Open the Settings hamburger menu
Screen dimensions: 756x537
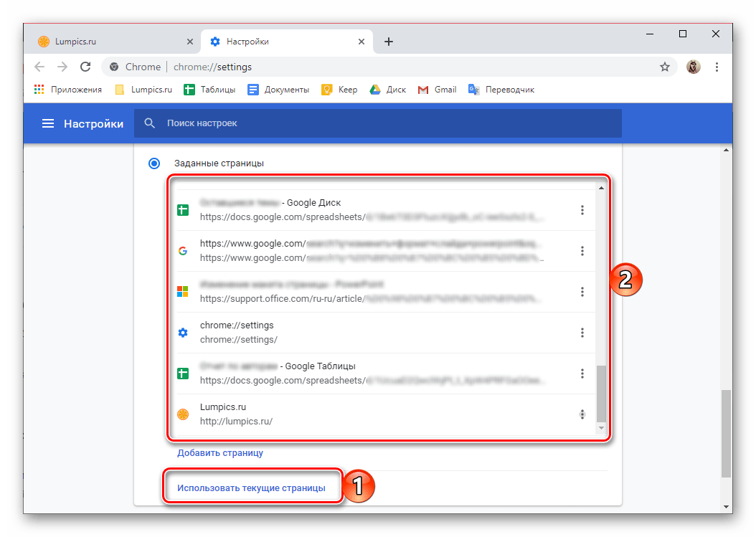48,124
